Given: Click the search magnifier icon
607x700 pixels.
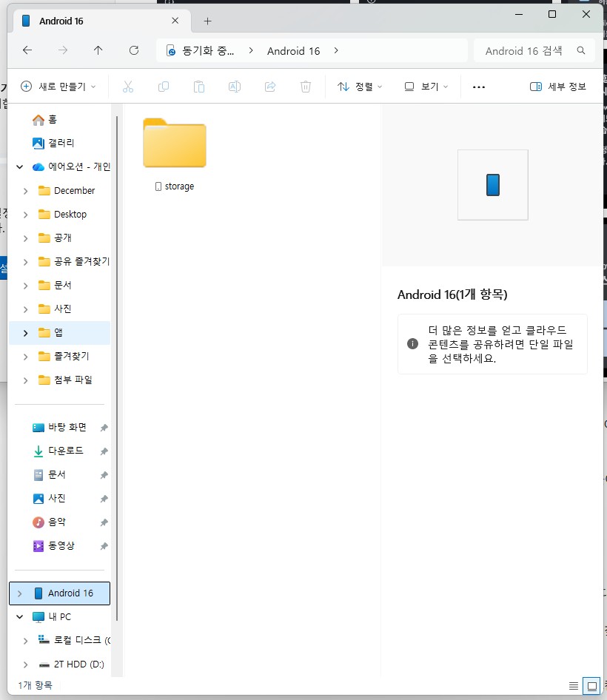Looking at the screenshot, I should (x=580, y=50).
